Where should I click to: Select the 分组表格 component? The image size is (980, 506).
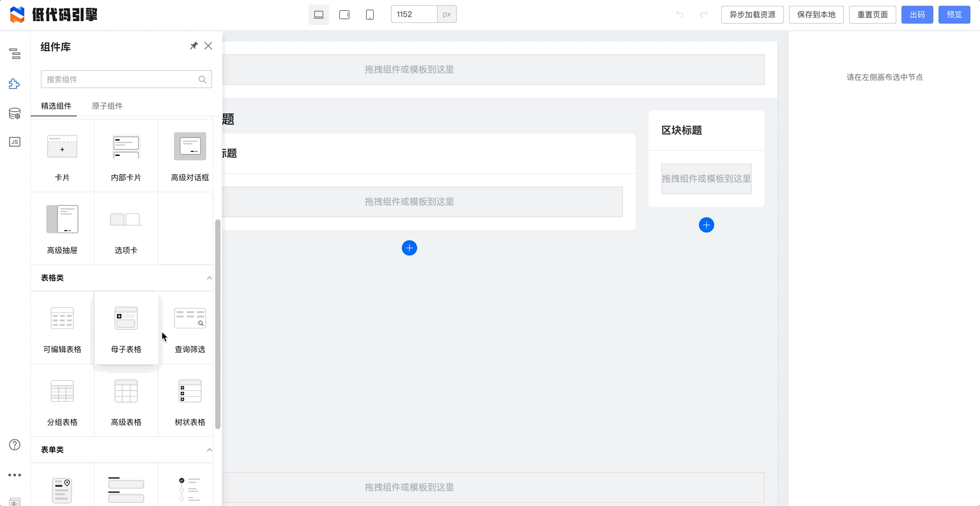[62, 401]
